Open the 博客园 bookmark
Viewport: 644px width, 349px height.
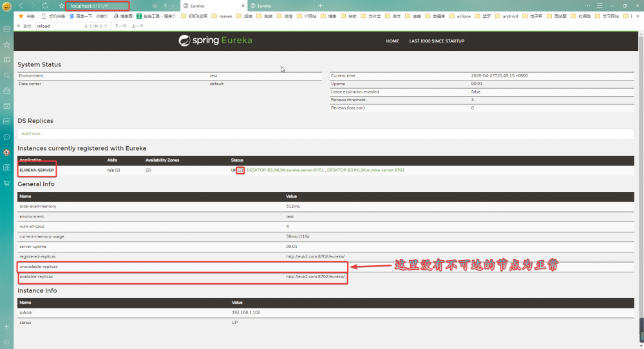[123, 16]
